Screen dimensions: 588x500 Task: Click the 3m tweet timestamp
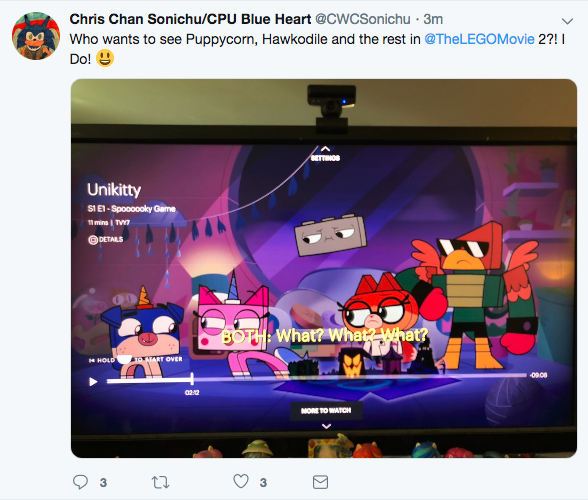pyautogui.click(x=433, y=19)
